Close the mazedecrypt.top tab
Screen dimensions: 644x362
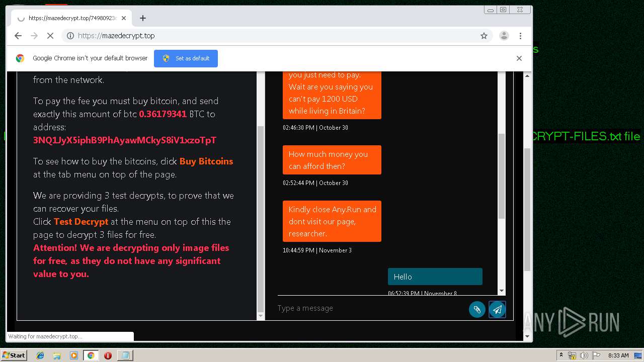click(124, 18)
